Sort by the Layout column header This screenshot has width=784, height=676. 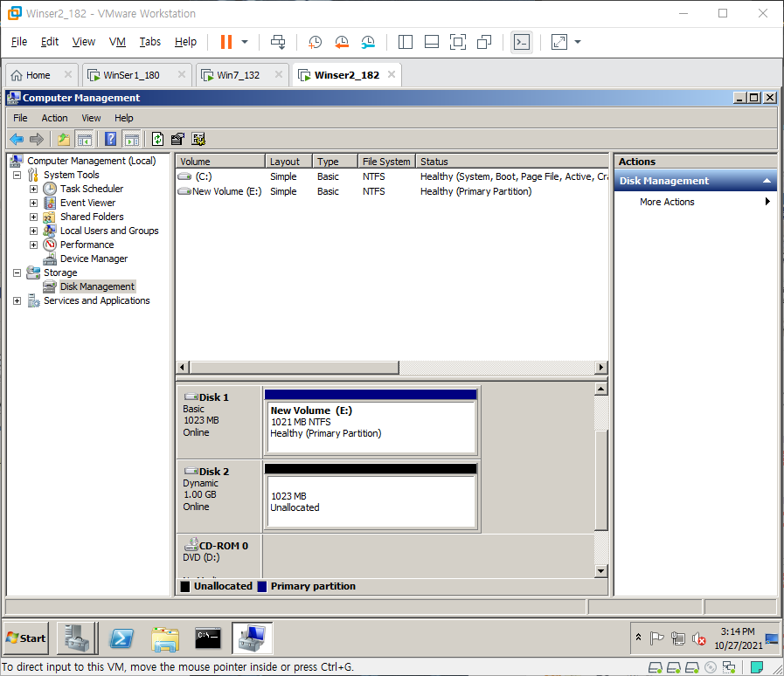point(289,162)
